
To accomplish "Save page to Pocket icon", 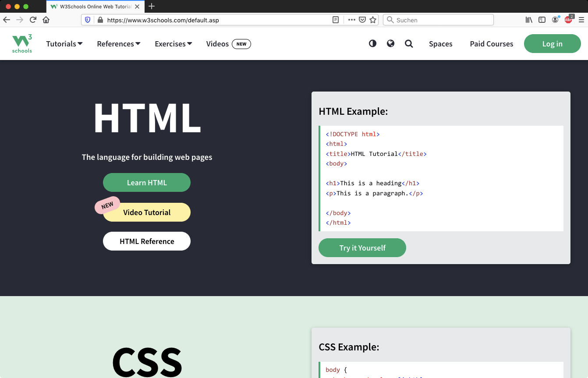I will [x=362, y=20].
